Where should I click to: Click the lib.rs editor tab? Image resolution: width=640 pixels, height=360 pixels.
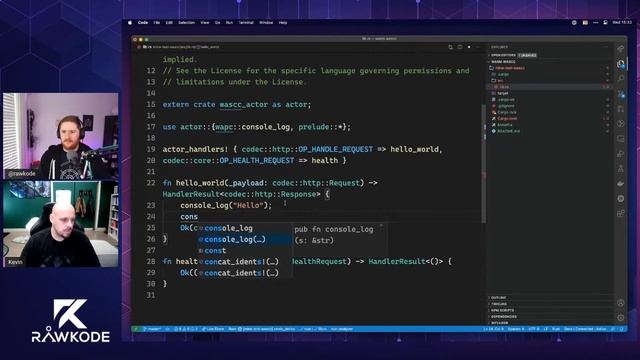click(147, 47)
